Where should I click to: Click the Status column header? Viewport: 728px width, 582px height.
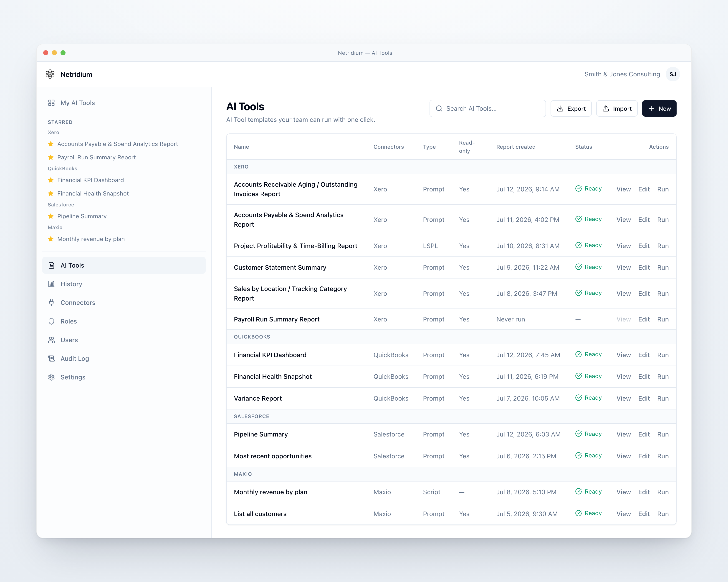(584, 147)
